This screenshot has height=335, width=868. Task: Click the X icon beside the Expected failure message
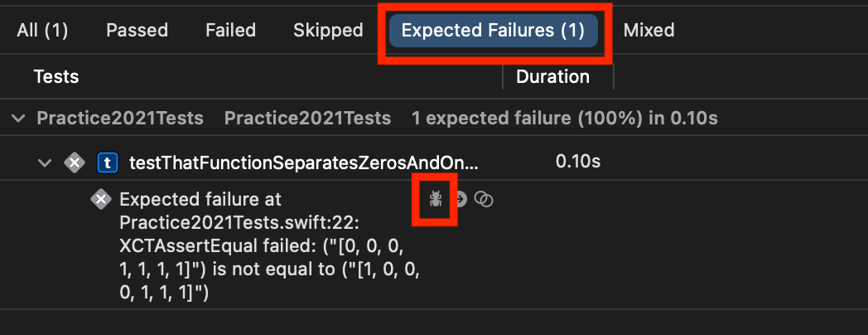[101, 199]
